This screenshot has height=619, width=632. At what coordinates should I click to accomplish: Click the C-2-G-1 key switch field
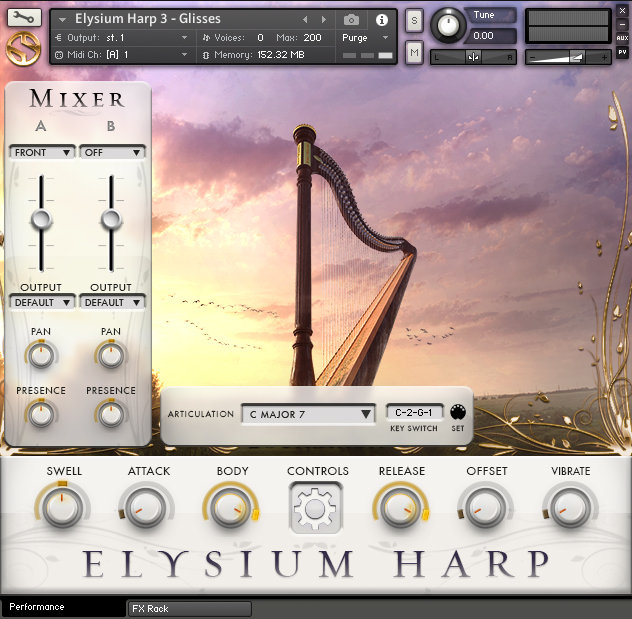pos(414,412)
